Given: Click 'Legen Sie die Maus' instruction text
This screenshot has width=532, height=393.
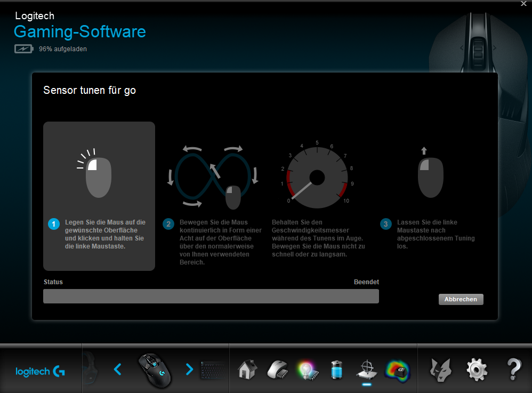Looking at the screenshot, I should click(x=105, y=234).
